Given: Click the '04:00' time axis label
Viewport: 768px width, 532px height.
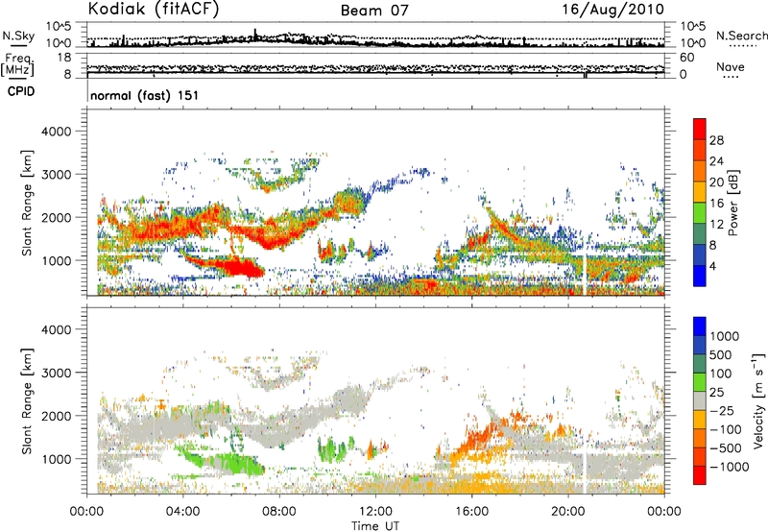Looking at the screenshot, I should pos(182,512).
